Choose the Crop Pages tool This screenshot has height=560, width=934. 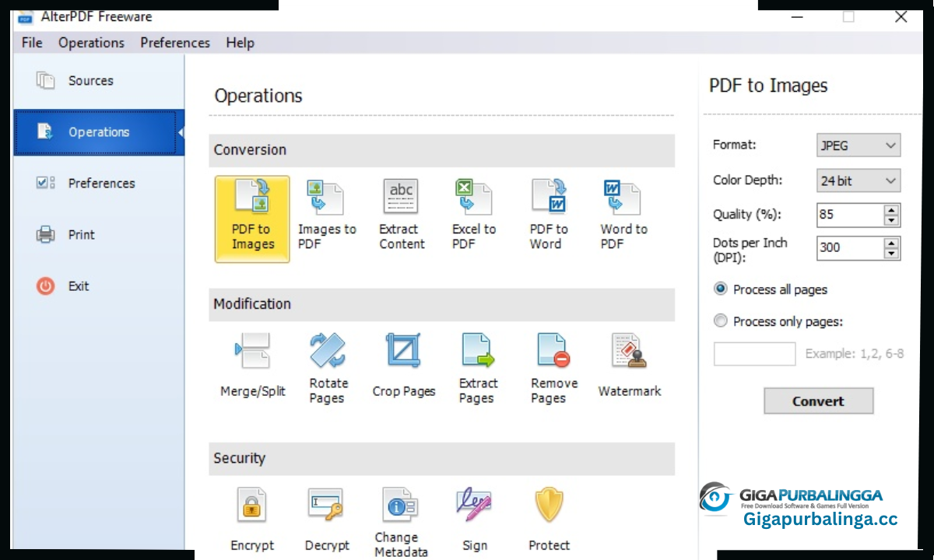pos(403,366)
